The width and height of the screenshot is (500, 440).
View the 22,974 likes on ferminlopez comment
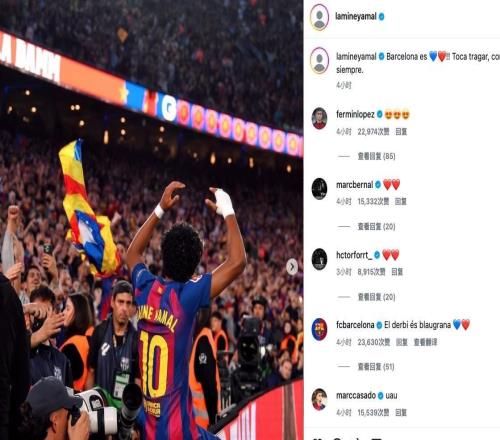click(x=373, y=132)
